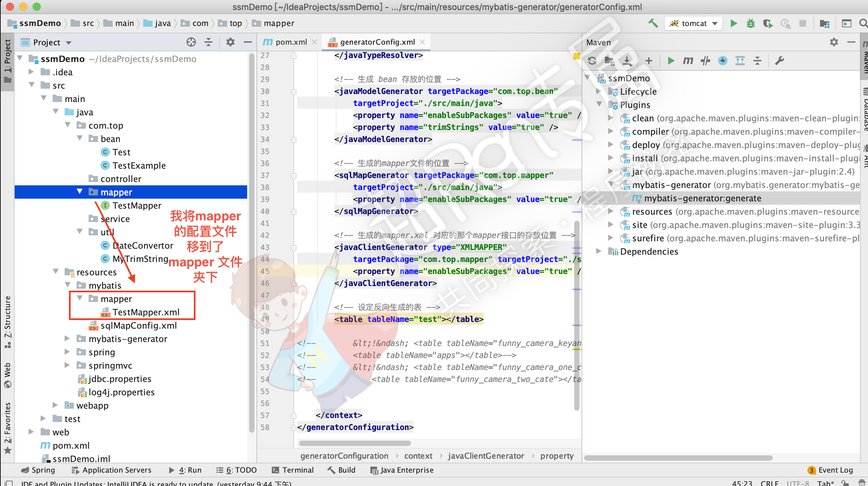The height and width of the screenshot is (486, 868).
Task: Collapse the resources folder
Action: coord(56,271)
